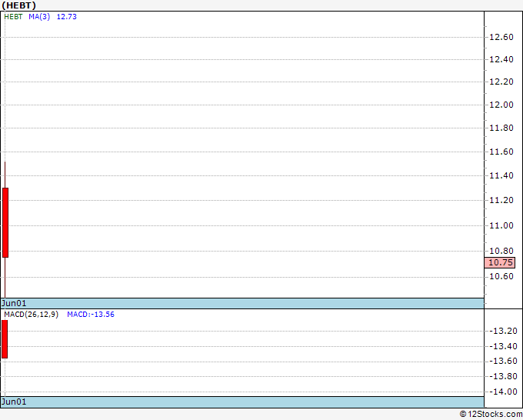Click the 12.20 price axis label
This screenshot has height=420, width=523.
[x=501, y=82]
